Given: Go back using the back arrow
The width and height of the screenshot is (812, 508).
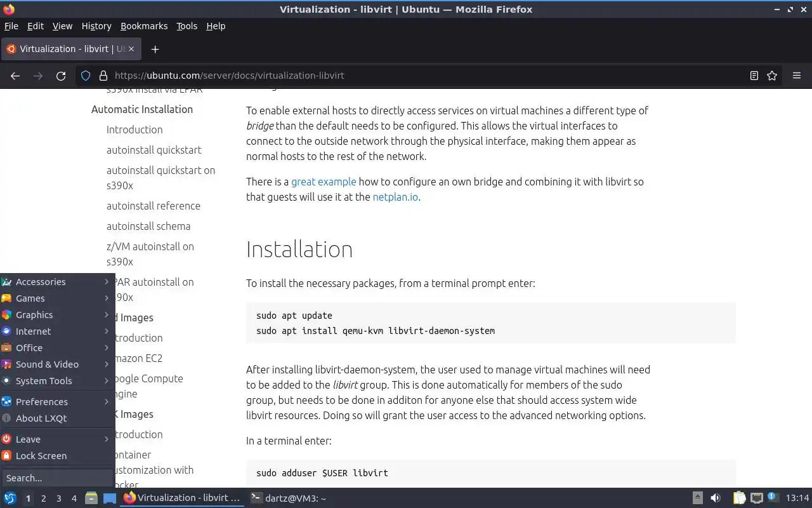Looking at the screenshot, I should pos(15,76).
